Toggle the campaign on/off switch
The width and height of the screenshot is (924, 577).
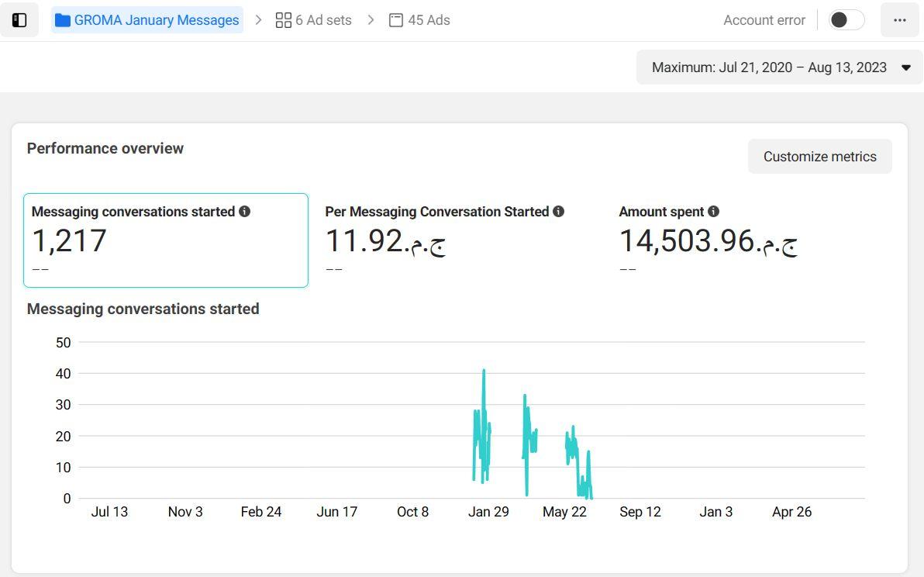(846, 20)
